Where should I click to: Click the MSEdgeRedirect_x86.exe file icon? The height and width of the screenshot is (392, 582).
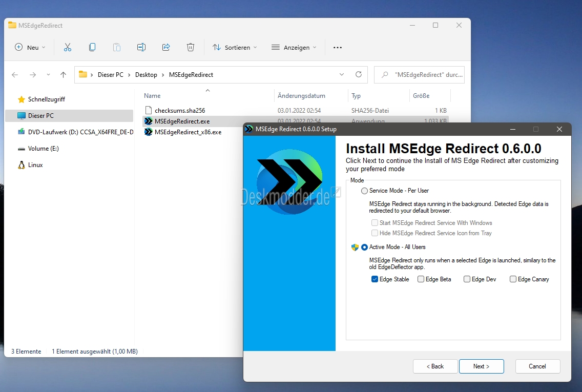coord(149,132)
